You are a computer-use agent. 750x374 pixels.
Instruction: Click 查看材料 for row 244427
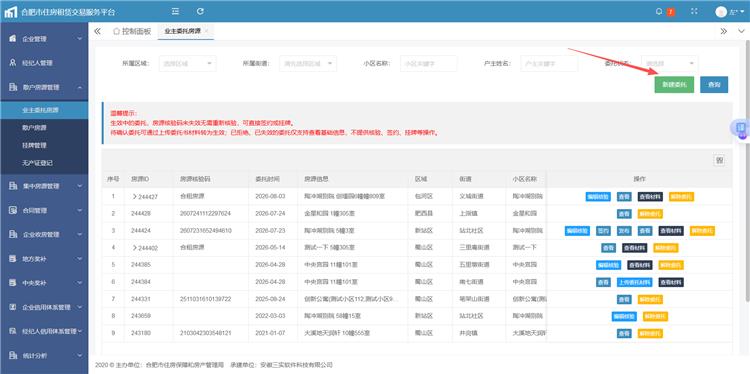650,197
